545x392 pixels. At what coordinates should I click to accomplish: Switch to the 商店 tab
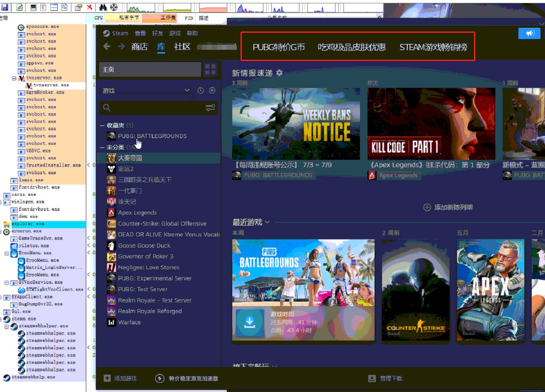(x=139, y=46)
